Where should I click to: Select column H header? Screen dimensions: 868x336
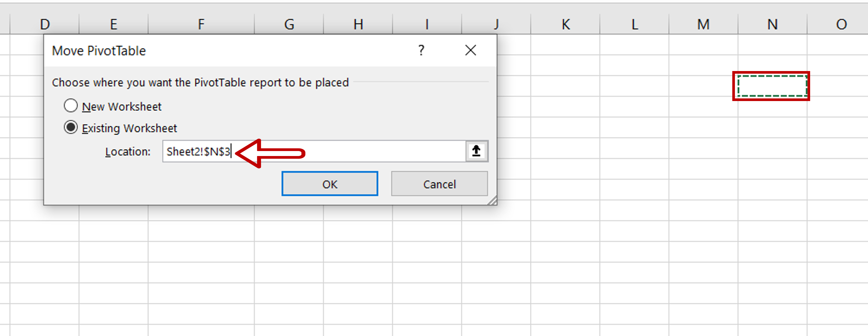click(358, 24)
